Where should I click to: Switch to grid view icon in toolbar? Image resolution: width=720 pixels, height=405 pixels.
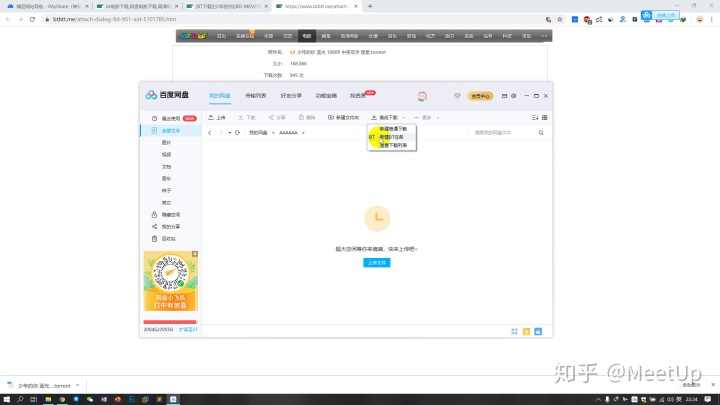point(545,118)
